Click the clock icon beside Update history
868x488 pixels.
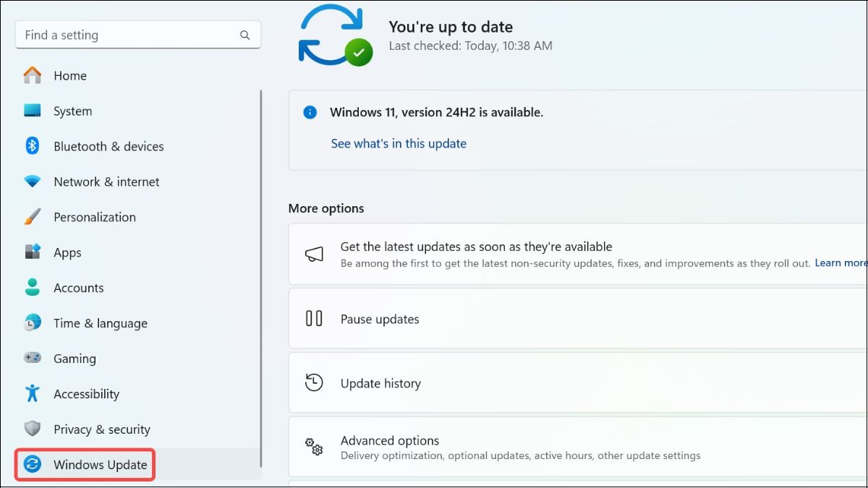[x=314, y=382]
